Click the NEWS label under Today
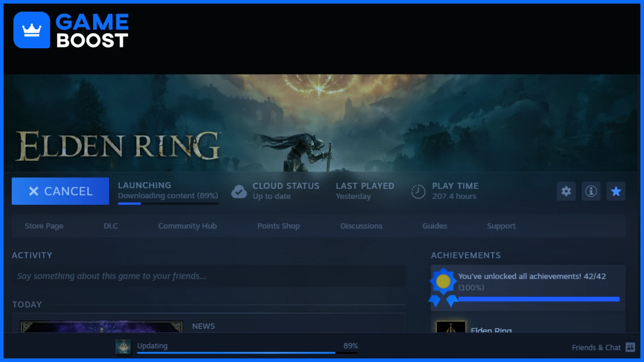This screenshot has height=362, width=644. pyautogui.click(x=203, y=326)
